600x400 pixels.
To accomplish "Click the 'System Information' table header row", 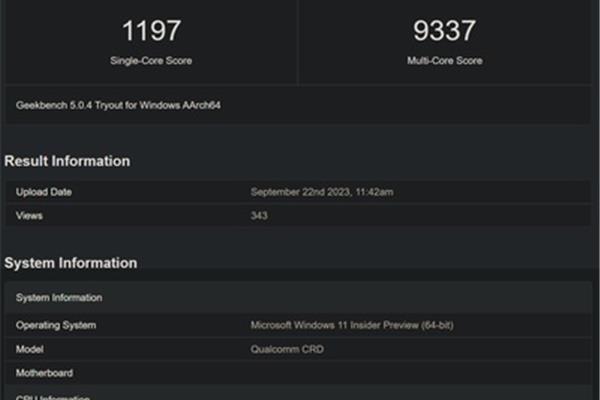I will (298, 298).
